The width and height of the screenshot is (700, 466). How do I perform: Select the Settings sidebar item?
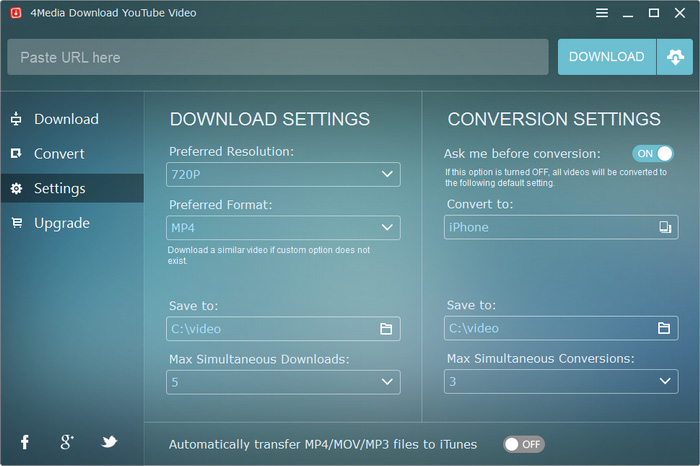(72, 188)
